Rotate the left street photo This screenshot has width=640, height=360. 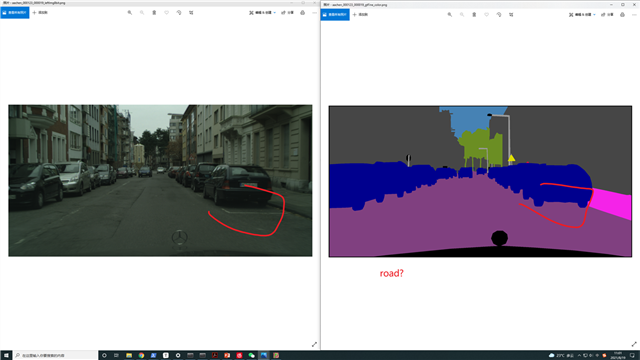(x=179, y=13)
